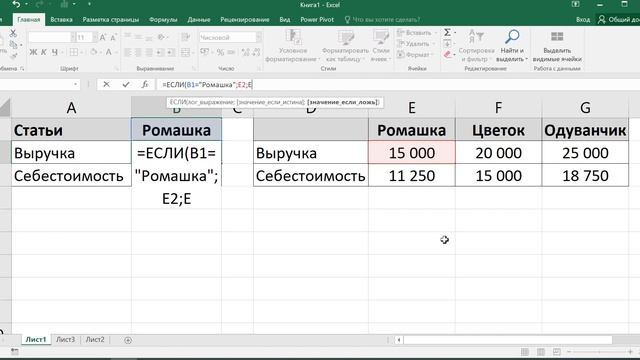Open Стили ячеек gallery
The width and height of the screenshot is (640, 360).
381,46
